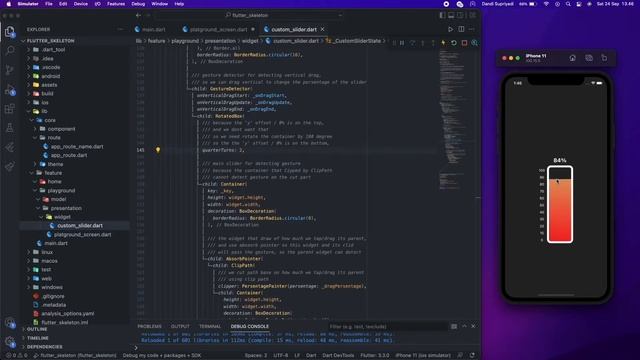This screenshot has width=640, height=360.
Task: Toggle debug console view as tree
Action: tap(454, 326)
